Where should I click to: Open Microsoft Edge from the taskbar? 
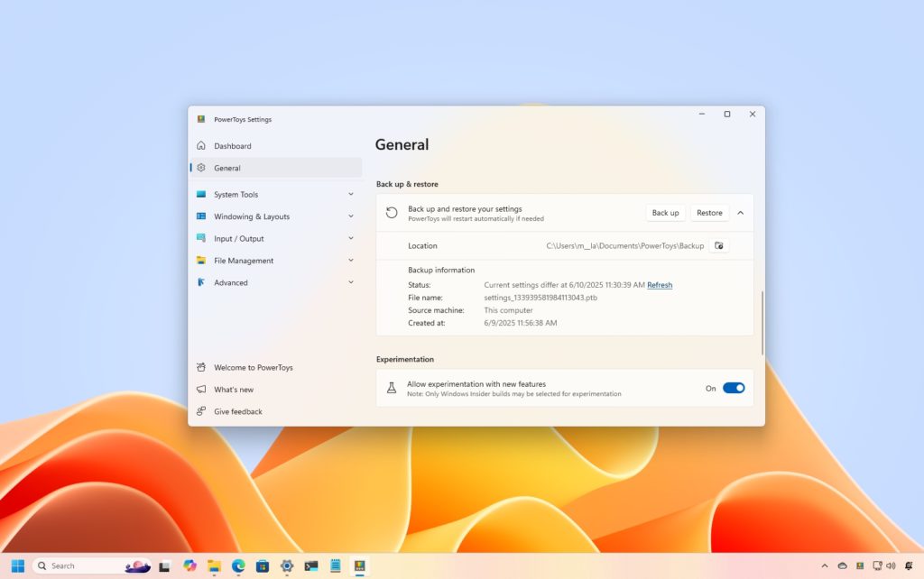[238, 566]
